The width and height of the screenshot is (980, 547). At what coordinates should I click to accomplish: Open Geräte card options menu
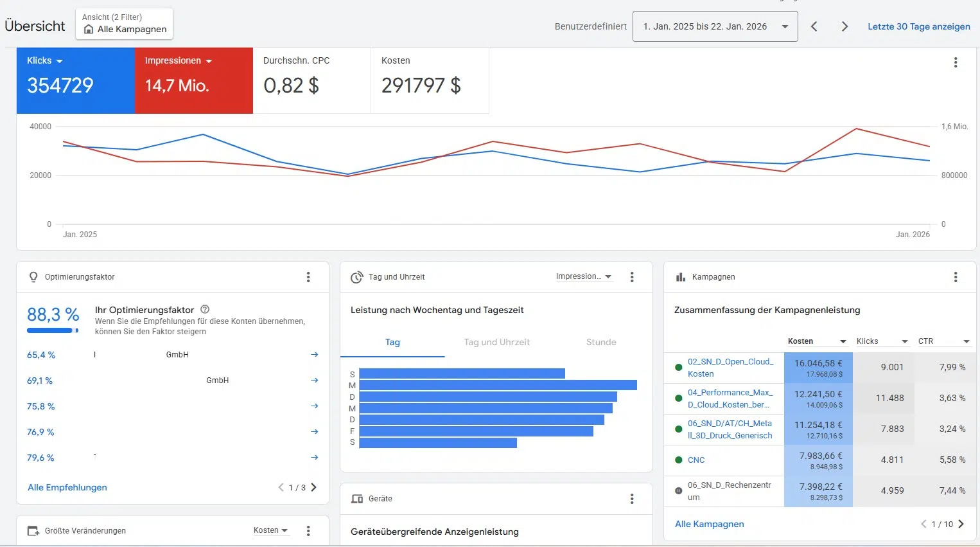(632, 499)
